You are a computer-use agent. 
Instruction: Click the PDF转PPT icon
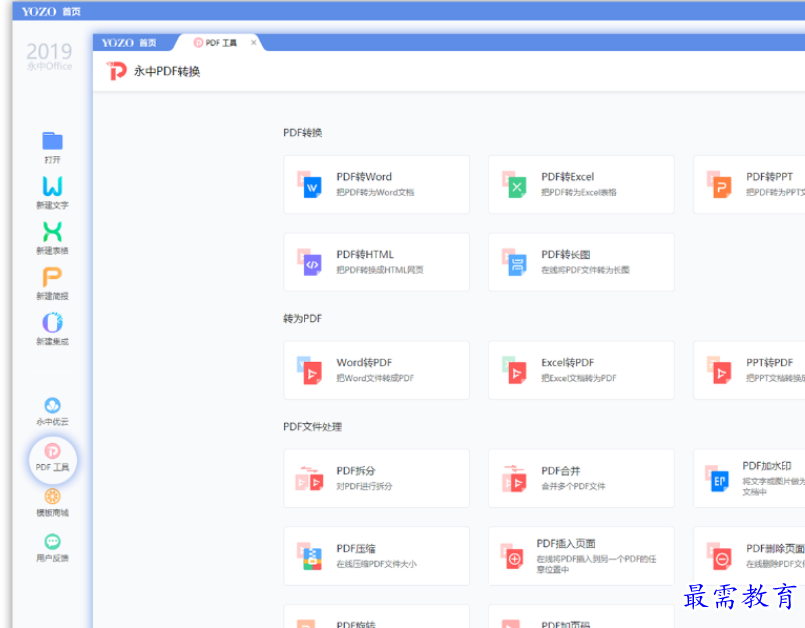click(x=719, y=184)
